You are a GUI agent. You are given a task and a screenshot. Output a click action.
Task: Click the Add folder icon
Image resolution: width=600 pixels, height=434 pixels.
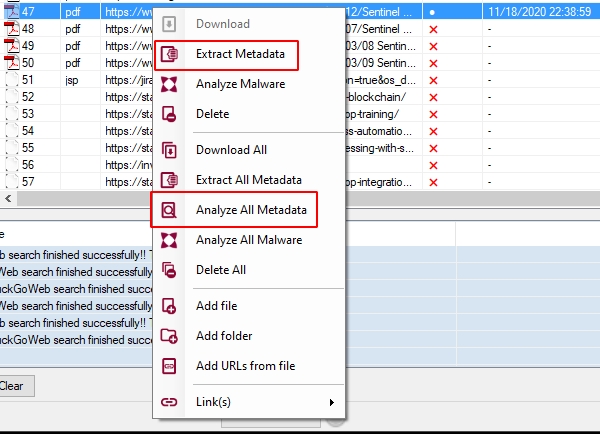169,336
